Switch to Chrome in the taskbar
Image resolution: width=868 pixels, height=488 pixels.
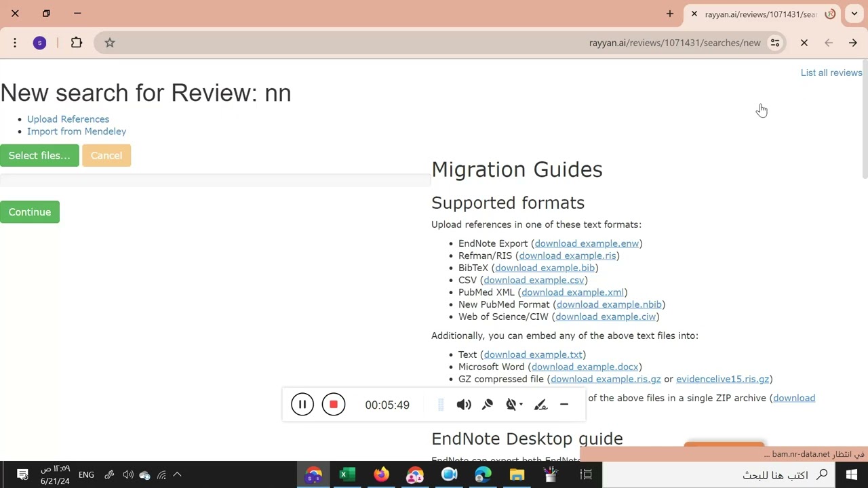coord(313,474)
